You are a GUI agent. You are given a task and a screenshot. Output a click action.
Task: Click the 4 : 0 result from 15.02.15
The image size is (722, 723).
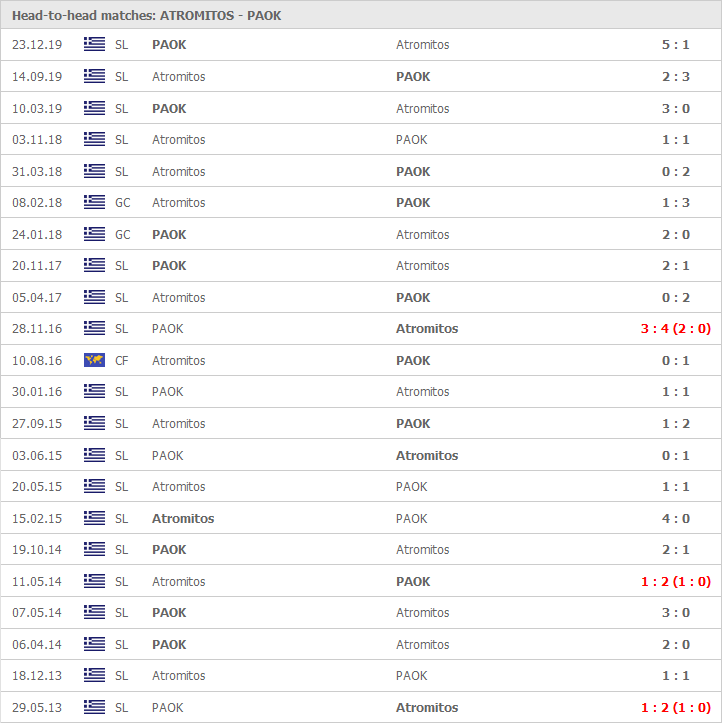tap(675, 518)
